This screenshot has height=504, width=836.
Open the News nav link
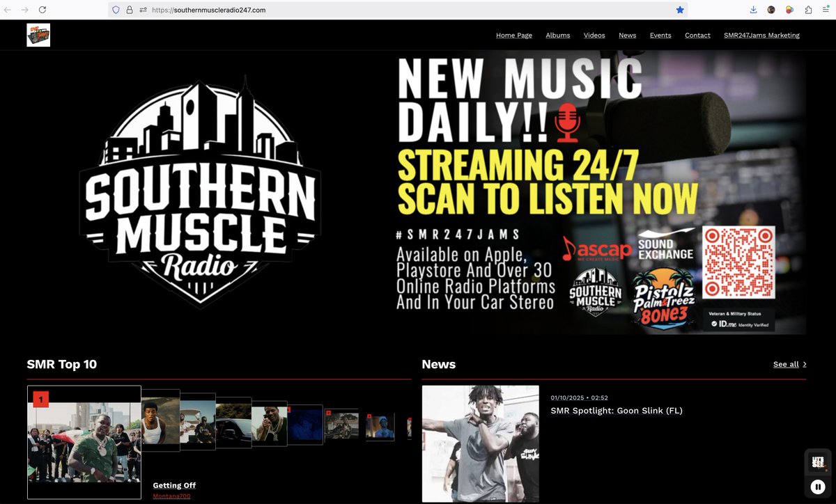coord(628,35)
